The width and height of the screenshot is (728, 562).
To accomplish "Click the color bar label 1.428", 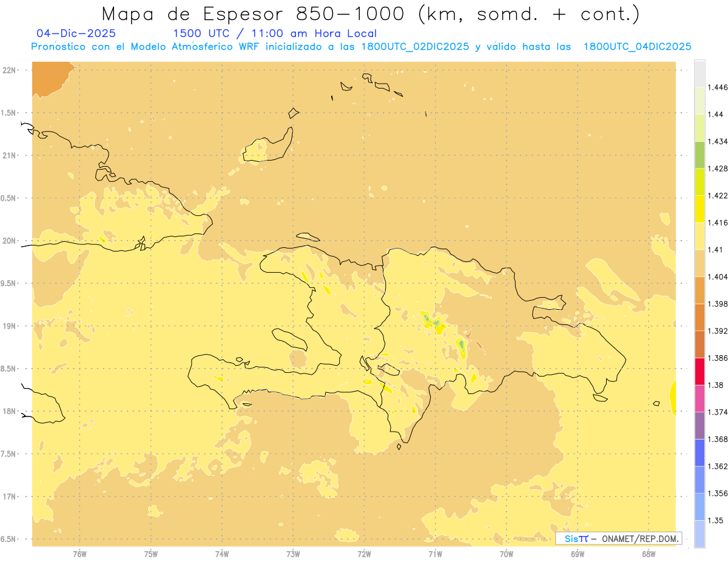I will pyautogui.click(x=718, y=169).
